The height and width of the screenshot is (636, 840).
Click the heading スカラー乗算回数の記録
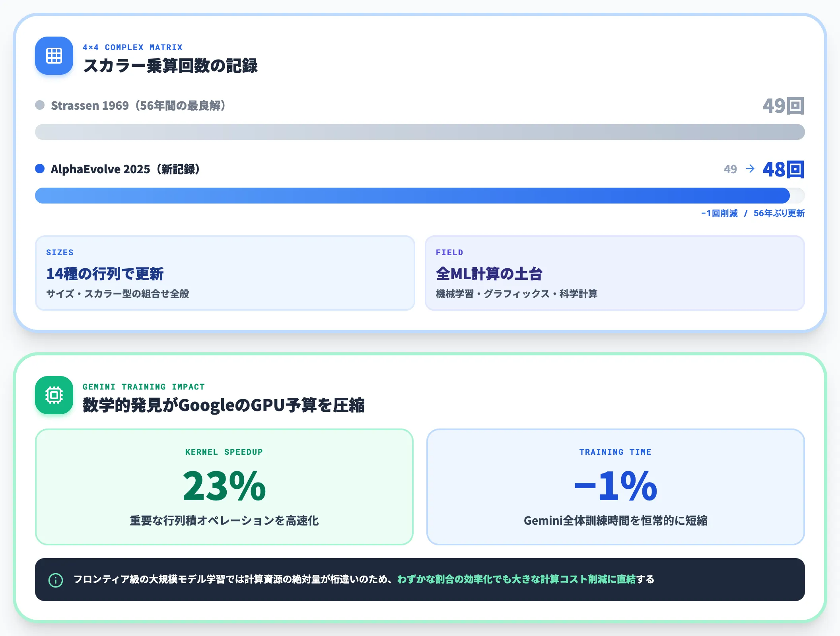pyautogui.click(x=171, y=66)
